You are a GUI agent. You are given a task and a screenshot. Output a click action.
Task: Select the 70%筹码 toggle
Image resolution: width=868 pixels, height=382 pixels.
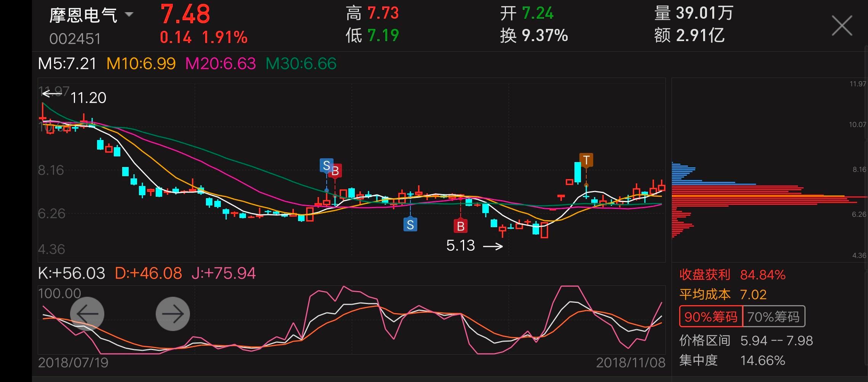(774, 316)
